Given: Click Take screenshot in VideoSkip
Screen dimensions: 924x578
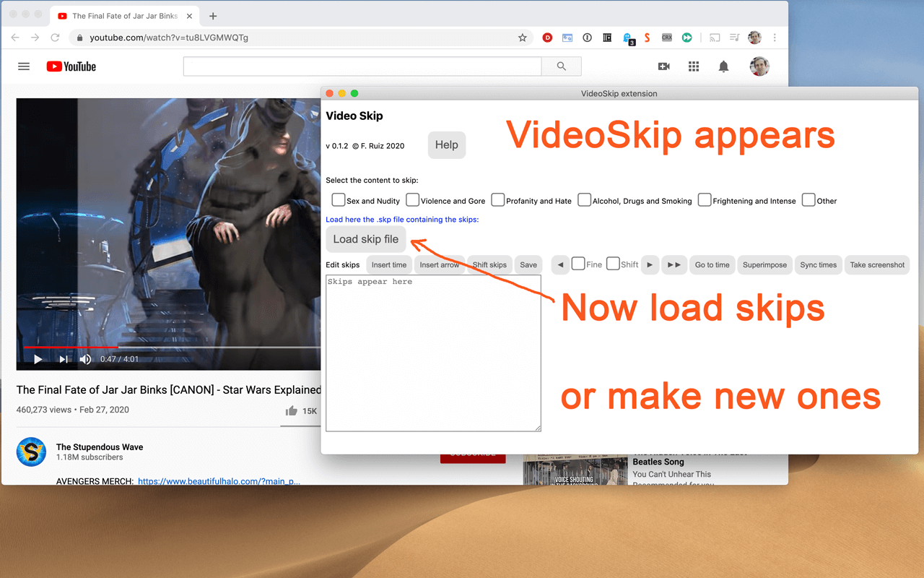Looking at the screenshot, I should coord(876,264).
